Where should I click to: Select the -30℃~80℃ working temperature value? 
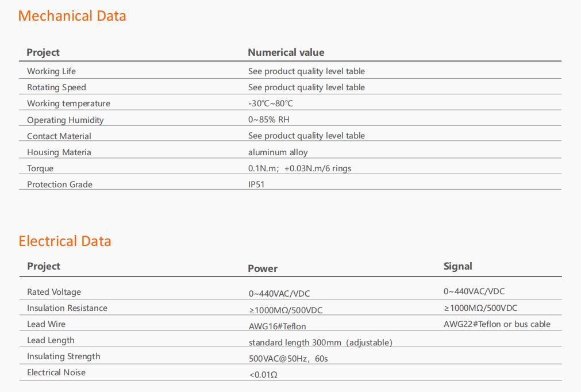[271, 103]
